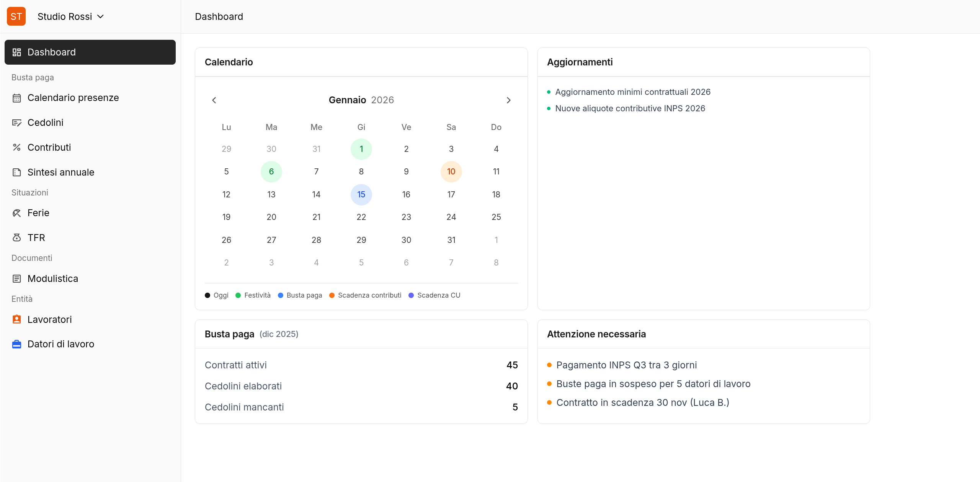This screenshot has height=482, width=980.
Task: Click the Calendario presenze calendar icon
Action: click(x=16, y=98)
